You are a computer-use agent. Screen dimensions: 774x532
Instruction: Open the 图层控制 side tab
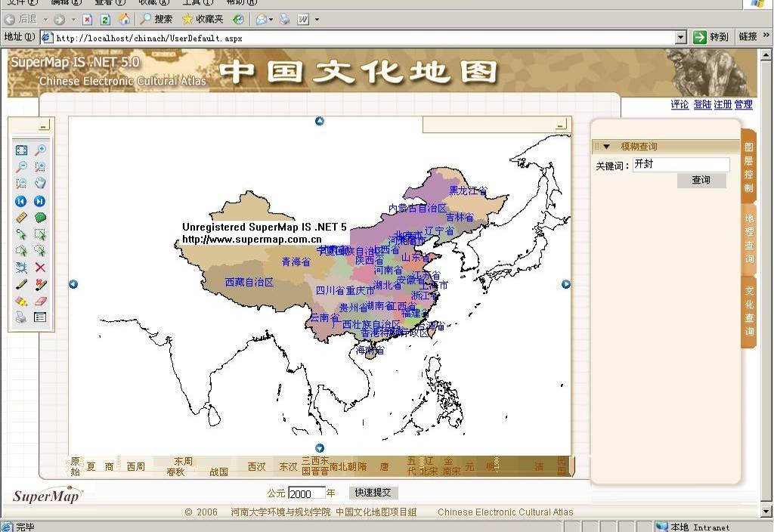(x=748, y=168)
